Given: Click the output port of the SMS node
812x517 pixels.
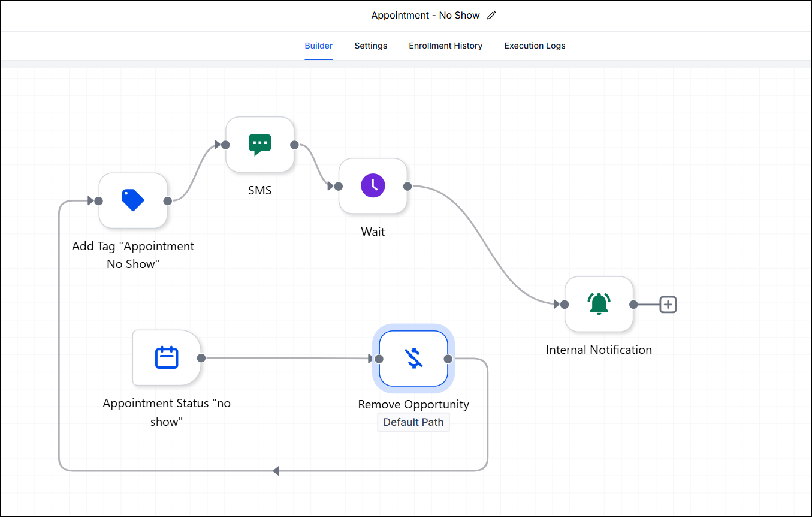Looking at the screenshot, I should pyautogui.click(x=294, y=145).
